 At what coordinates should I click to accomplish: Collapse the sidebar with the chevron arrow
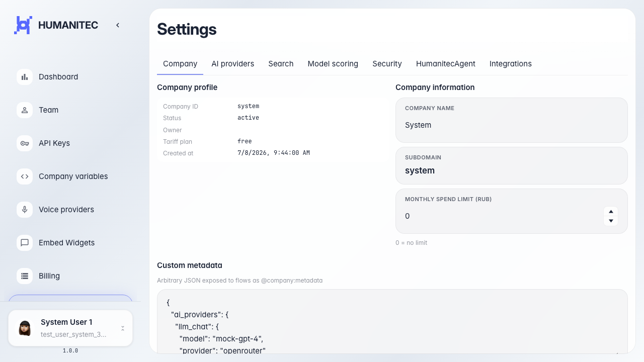pyautogui.click(x=118, y=25)
